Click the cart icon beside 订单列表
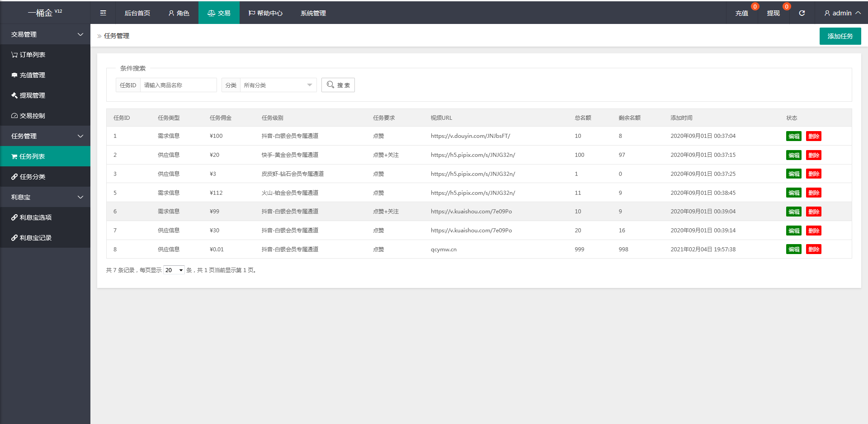This screenshot has width=868, height=424. point(14,55)
